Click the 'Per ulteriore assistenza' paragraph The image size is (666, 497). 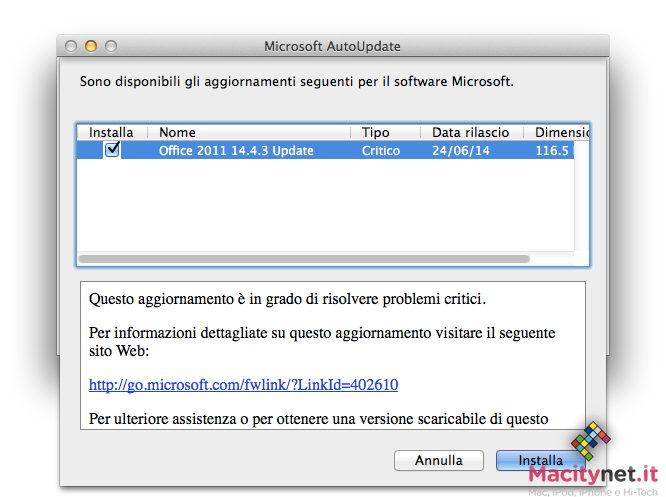coord(319,419)
